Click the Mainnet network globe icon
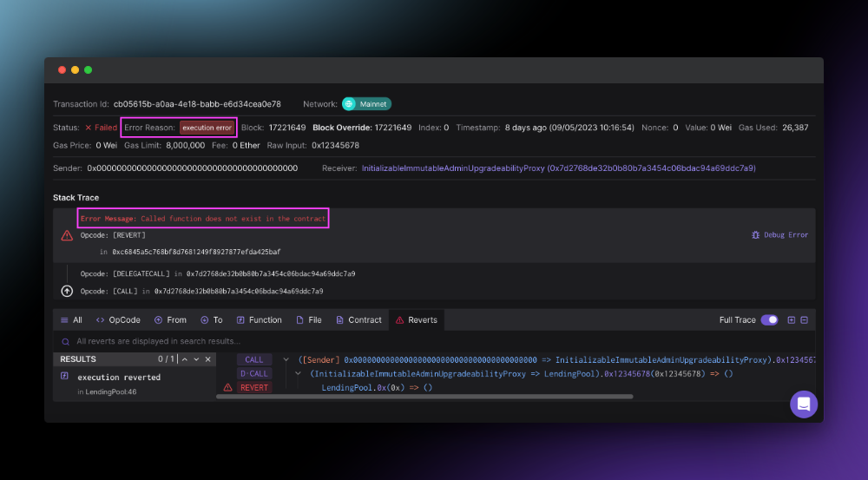868x480 pixels. coord(350,104)
